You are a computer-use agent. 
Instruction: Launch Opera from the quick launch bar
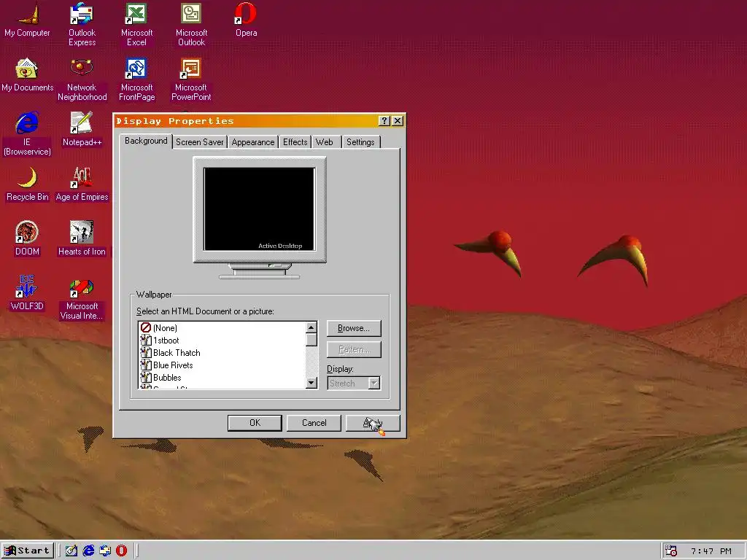pos(122,551)
